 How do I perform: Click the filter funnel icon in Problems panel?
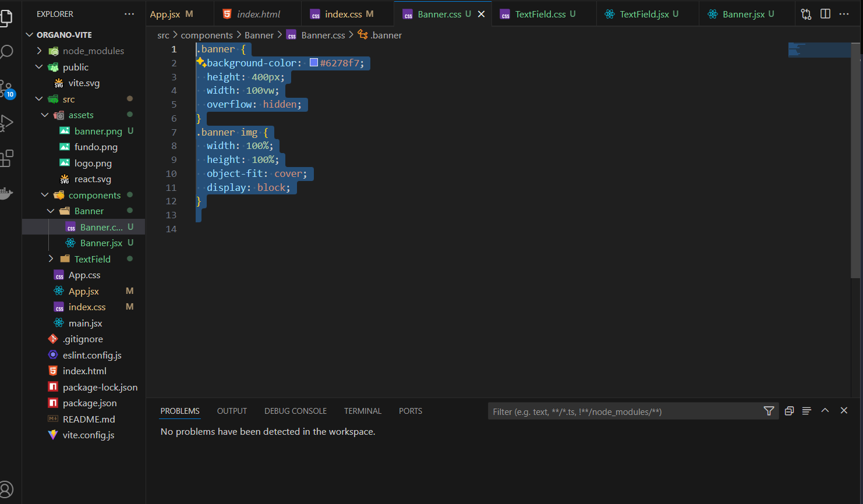pyautogui.click(x=769, y=411)
